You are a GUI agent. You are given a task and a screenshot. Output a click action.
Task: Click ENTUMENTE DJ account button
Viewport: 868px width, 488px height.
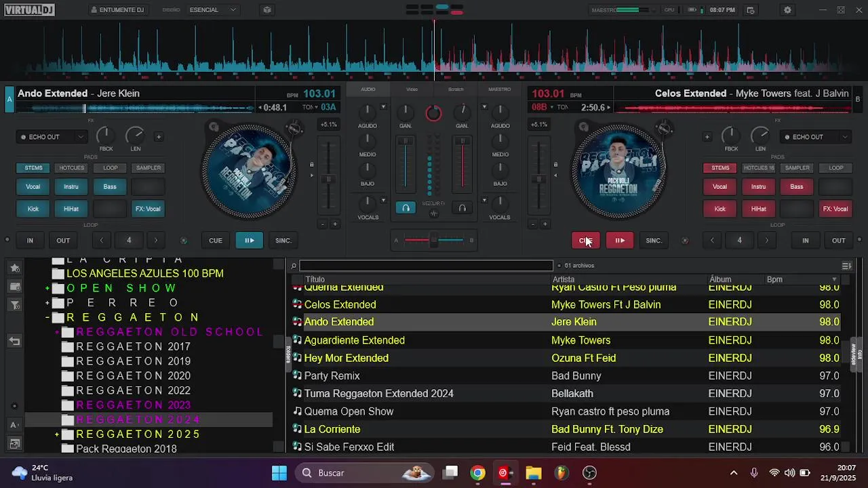click(117, 10)
